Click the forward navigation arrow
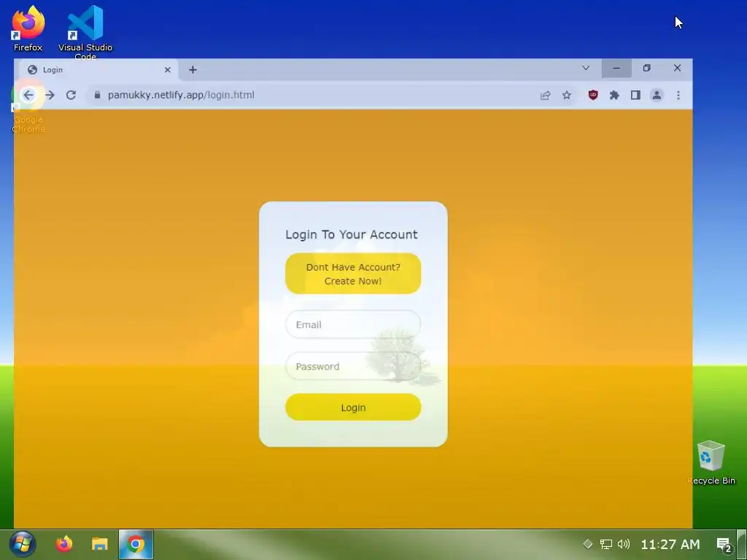Screen dimensions: 747x560 (x=50, y=96)
